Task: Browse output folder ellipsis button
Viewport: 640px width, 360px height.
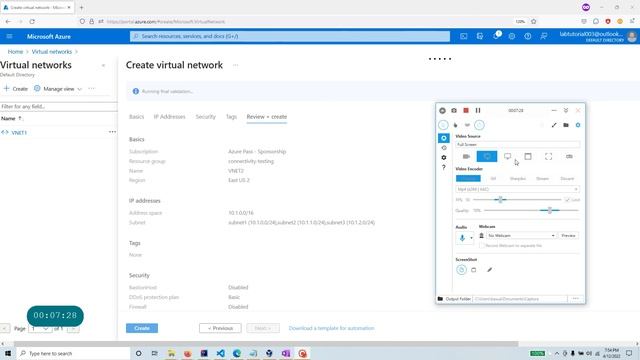Action: tap(576, 299)
